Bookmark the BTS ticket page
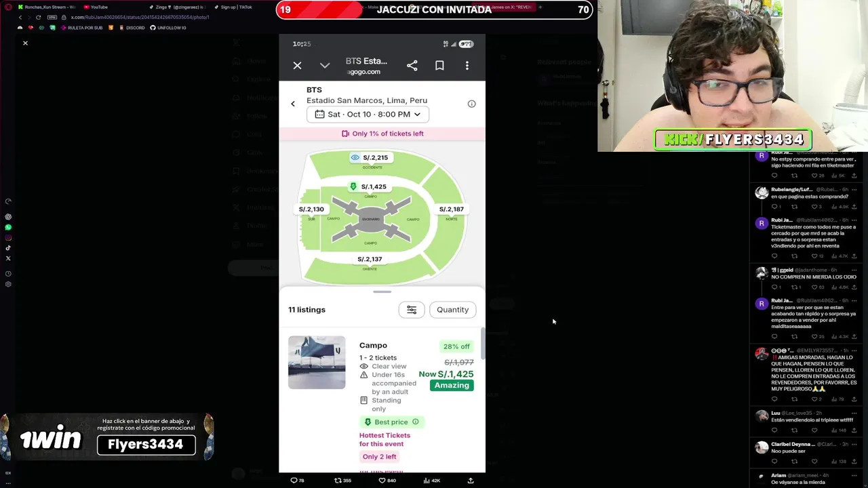Image resolution: width=868 pixels, height=488 pixels. pos(439,66)
